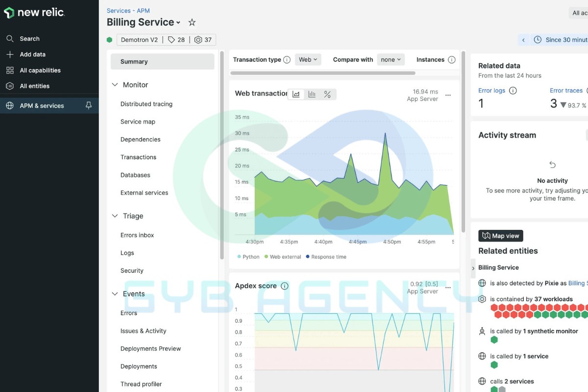This screenshot has width=588, height=392.
Task: Open All capabilities grid icon
Action: click(x=10, y=70)
